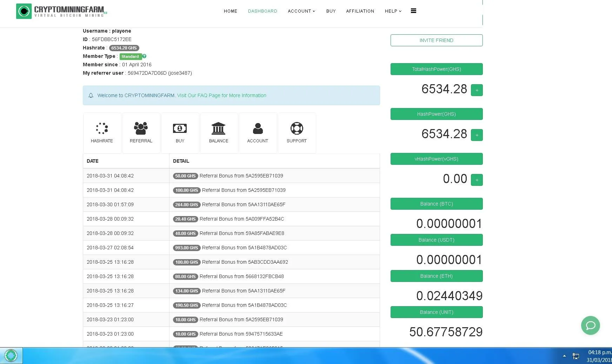612x364 pixels.
Task: Click the ETH balance value 0.02440349
Action: tap(449, 296)
